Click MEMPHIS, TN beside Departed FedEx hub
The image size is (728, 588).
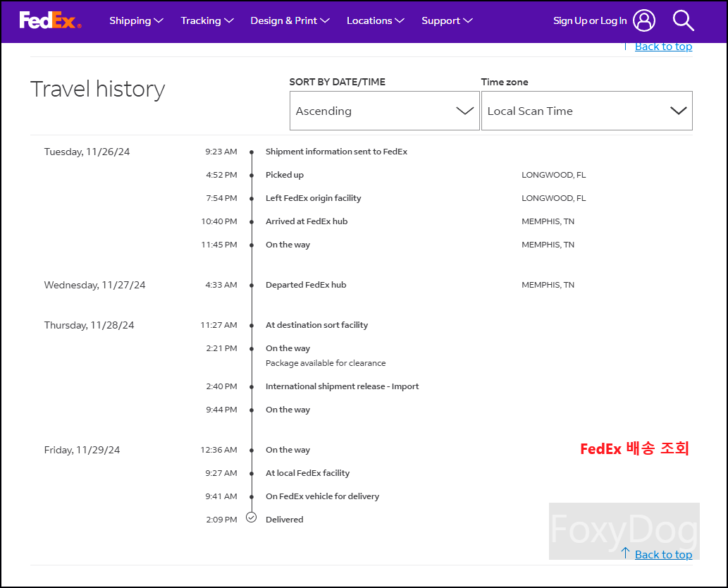[548, 285]
